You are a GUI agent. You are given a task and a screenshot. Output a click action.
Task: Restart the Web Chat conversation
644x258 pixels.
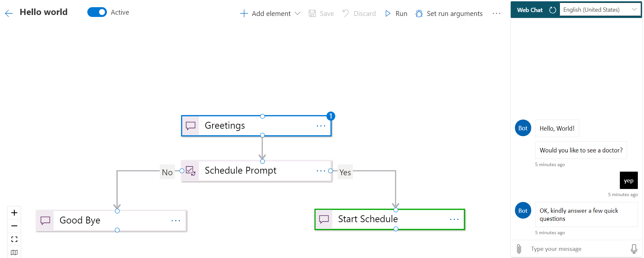552,10
